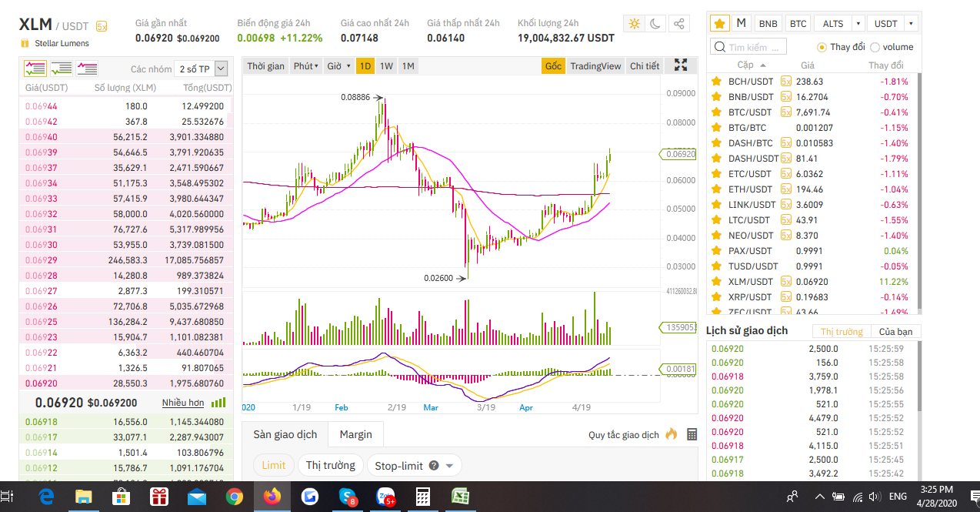
Task: Open Thị trường trade history tab
Action: coord(842,331)
